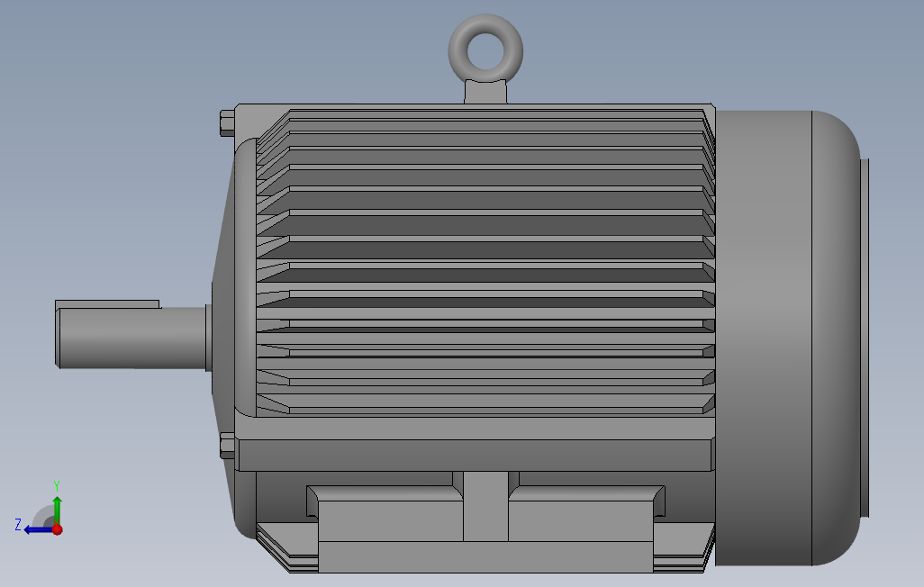Screen dimensions: 924x587
Task: Click the green Y axis arrow on triad
Action: (x=57, y=509)
